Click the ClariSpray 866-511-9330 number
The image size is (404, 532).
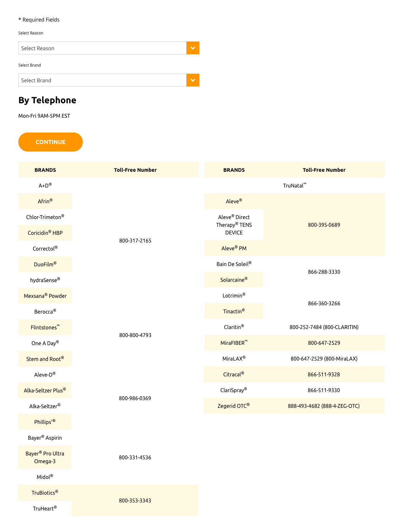(324, 390)
